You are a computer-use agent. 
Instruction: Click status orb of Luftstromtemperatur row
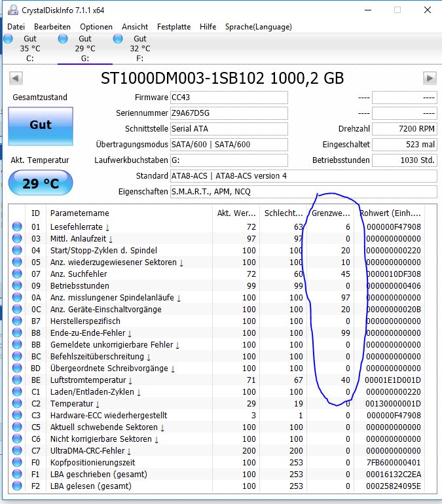click(17, 380)
